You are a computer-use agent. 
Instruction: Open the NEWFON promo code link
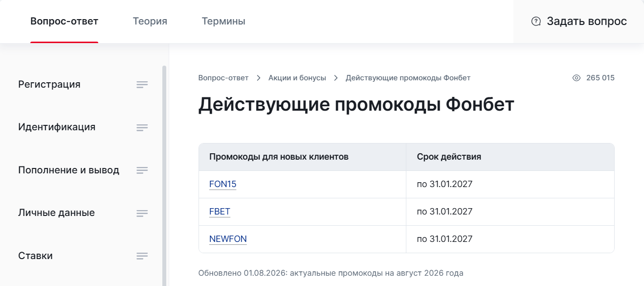click(x=228, y=239)
